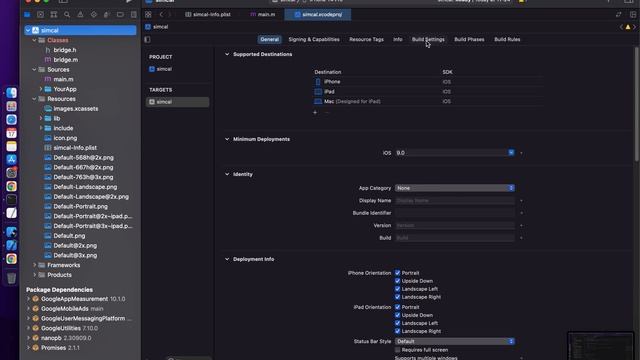The width and height of the screenshot is (640, 360).
Task: Open Finder from the dock
Action: 11,93
